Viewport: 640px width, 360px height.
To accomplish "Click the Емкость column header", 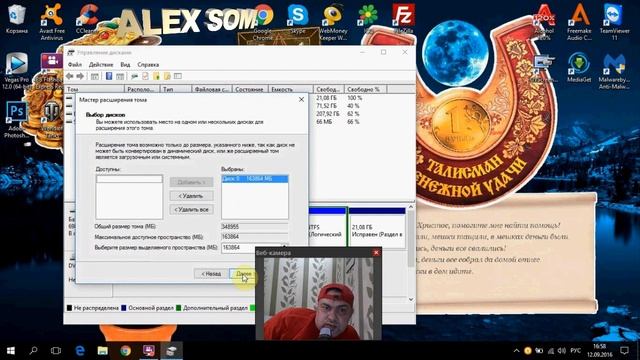I will click(x=291, y=89).
